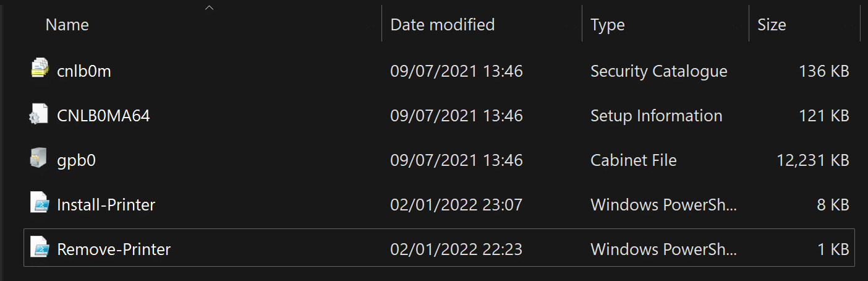This screenshot has width=868, height=281.
Task: Select the cnlb0m security catalogue icon
Action: pos(39,68)
